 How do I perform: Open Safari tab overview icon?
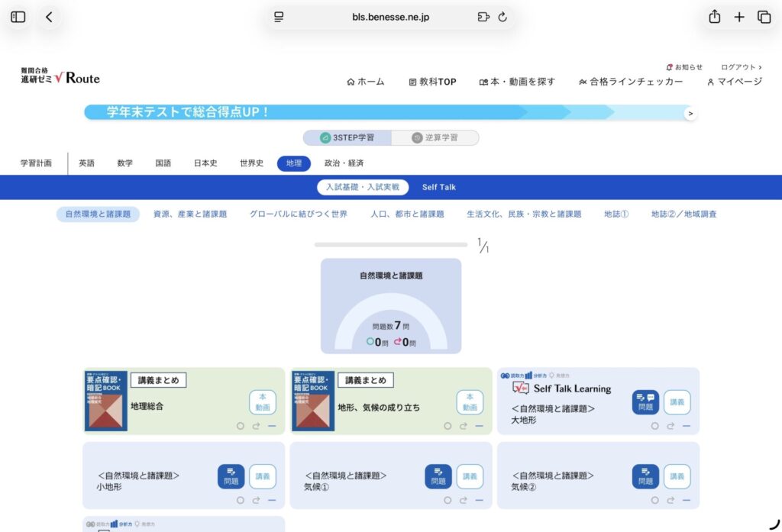[764, 17]
